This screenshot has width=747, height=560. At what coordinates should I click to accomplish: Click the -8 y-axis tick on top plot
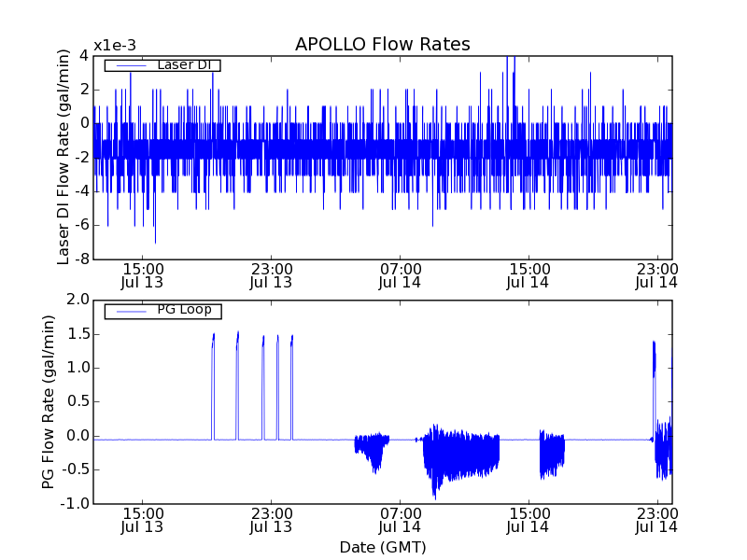point(80,259)
